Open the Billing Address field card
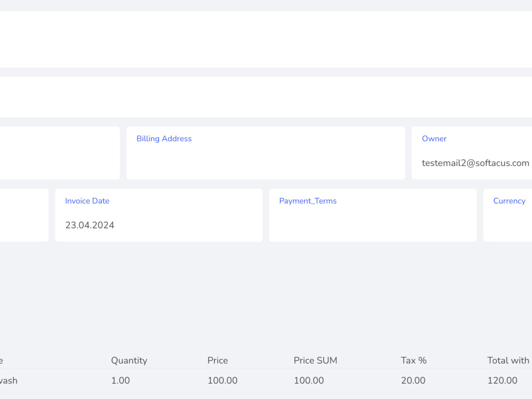The width and height of the screenshot is (532, 399). coord(265,153)
